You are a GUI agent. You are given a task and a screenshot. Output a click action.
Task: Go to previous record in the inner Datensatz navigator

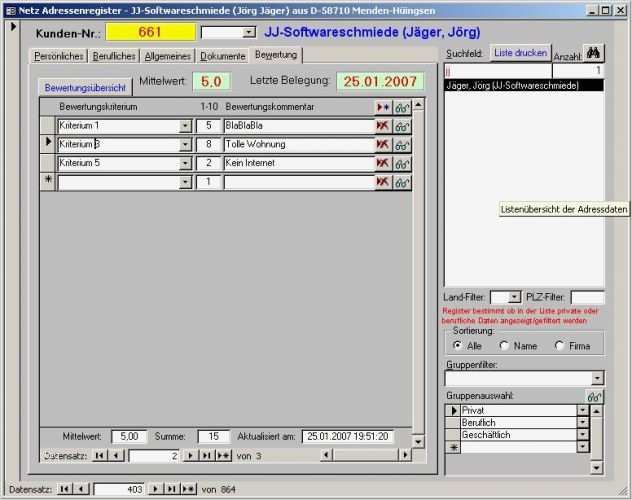(x=116, y=456)
